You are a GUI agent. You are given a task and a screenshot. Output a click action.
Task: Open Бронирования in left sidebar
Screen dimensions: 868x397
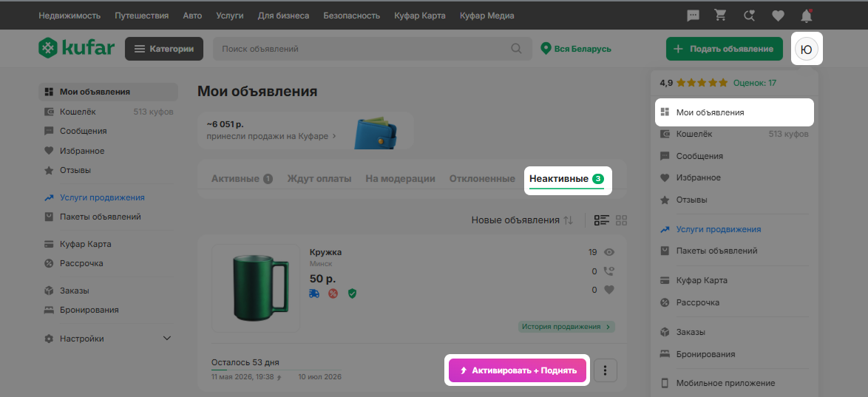(x=109, y=310)
